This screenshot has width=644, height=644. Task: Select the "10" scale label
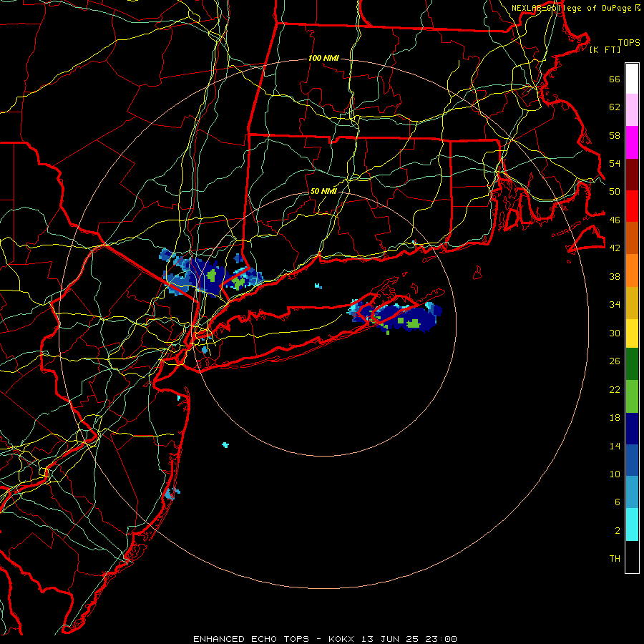click(x=615, y=474)
